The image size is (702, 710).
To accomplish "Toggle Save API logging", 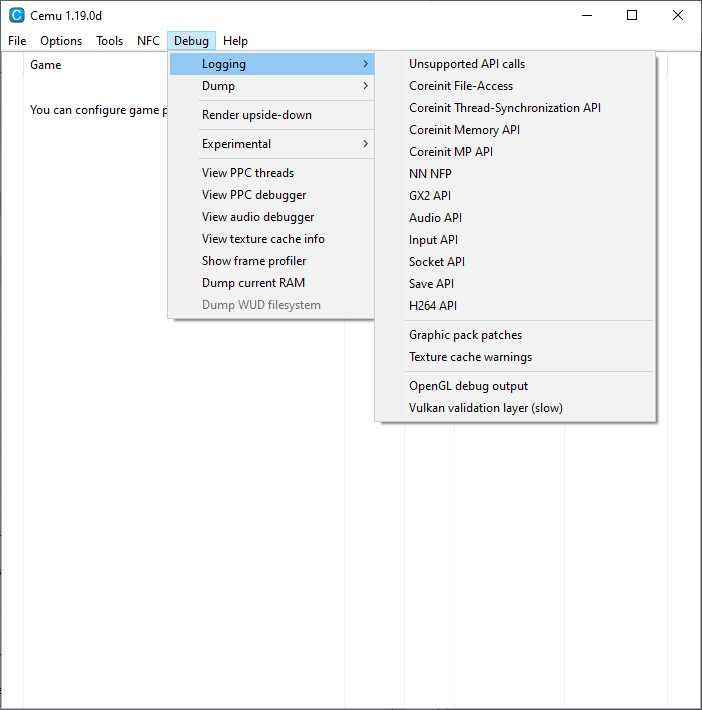I will tap(515, 284).
